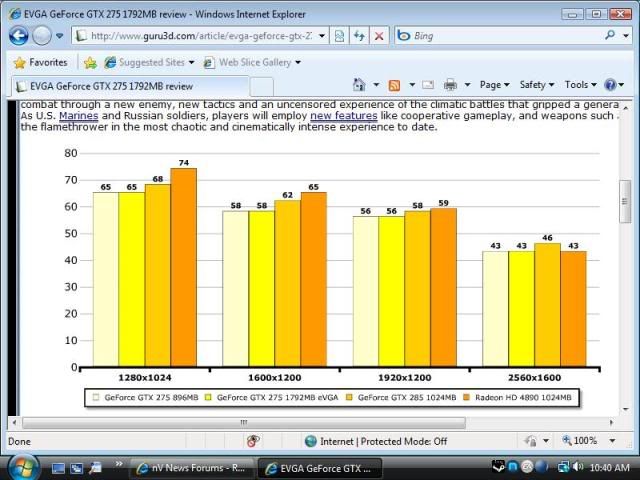Click the greyed Forward navigation button
This screenshot has width=640, height=480.
click(x=42, y=36)
